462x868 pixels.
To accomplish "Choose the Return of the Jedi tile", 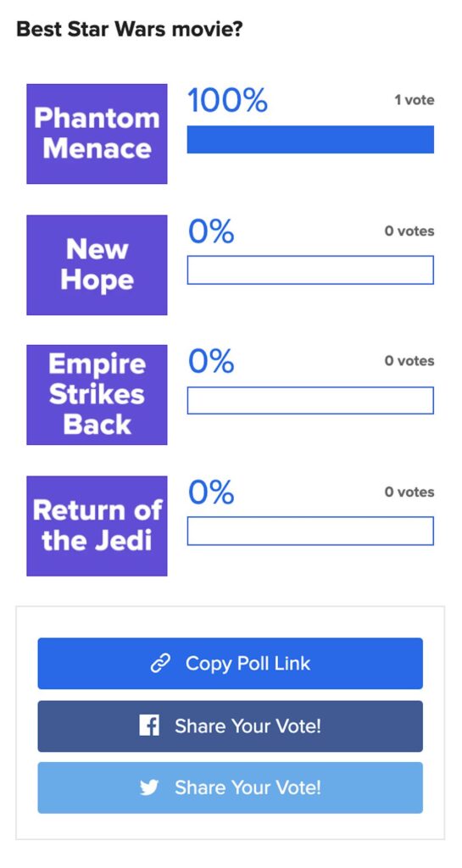I will click(97, 526).
